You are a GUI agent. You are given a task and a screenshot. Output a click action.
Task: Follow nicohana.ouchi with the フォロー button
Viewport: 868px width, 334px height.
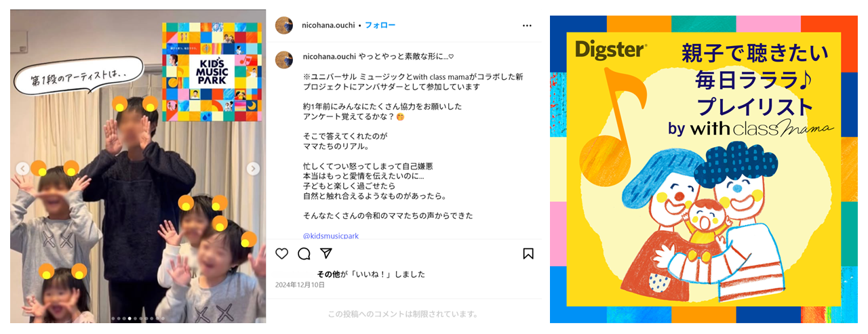click(380, 25)
